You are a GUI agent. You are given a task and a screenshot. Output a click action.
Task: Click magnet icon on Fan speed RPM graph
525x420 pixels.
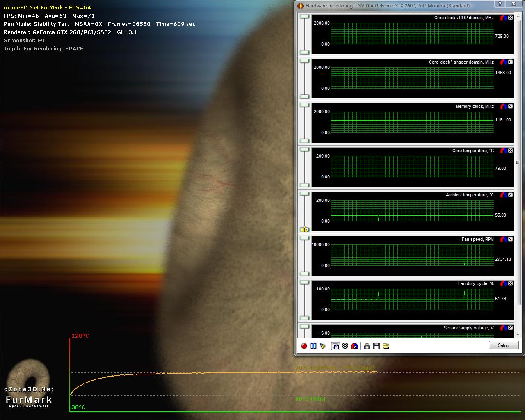[503, 239]
